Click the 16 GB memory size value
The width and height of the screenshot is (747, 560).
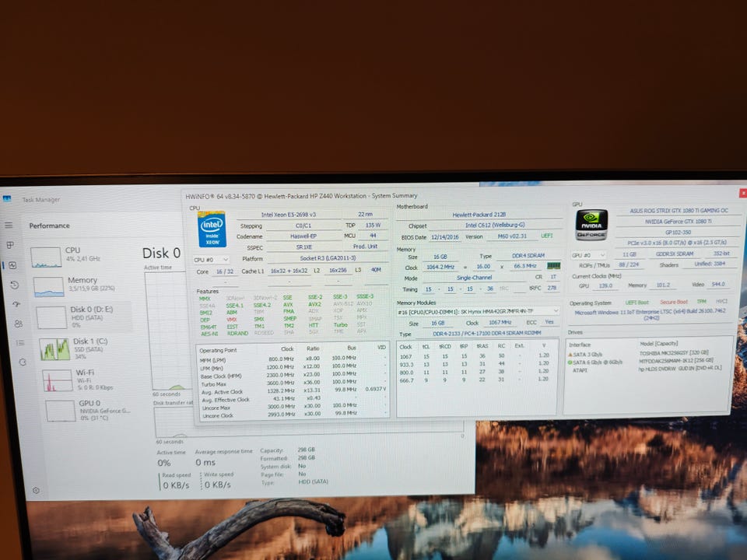(x=440, y=257)
